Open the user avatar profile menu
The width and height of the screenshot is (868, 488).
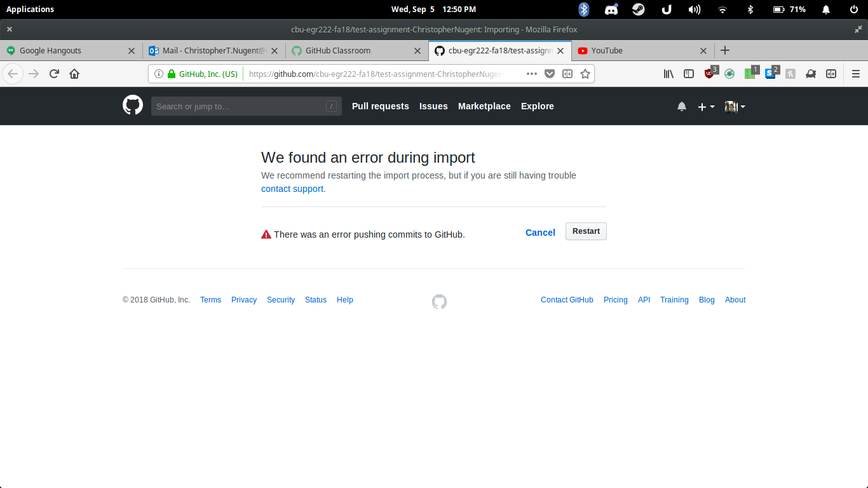(735, 107)
